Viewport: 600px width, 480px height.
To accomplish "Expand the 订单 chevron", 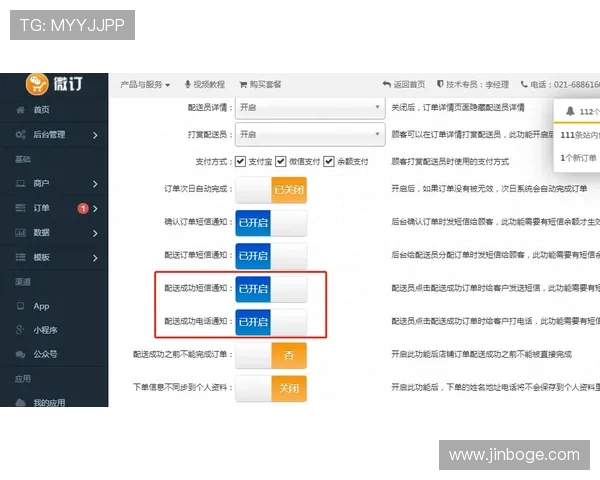I will point(95,209).
